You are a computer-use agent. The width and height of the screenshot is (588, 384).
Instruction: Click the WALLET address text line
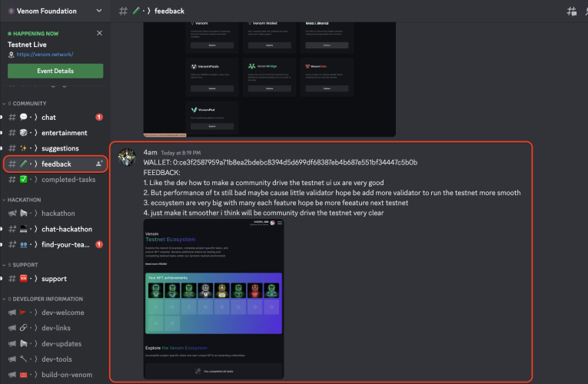[280, 162]
